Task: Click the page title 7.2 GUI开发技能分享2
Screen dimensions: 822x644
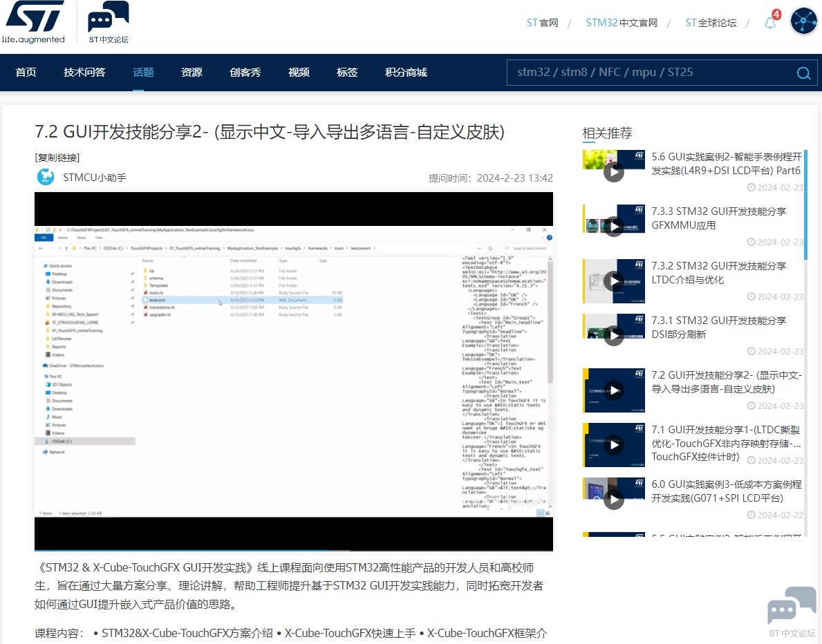Action: point(270,131)
